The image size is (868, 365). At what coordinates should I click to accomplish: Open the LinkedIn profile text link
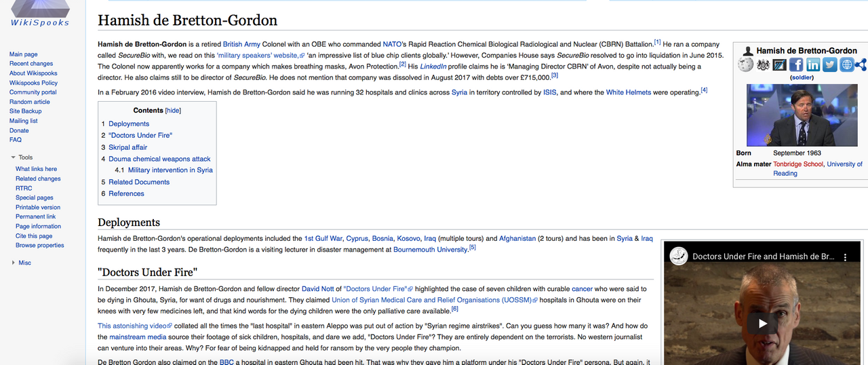[x=433, y=66]
